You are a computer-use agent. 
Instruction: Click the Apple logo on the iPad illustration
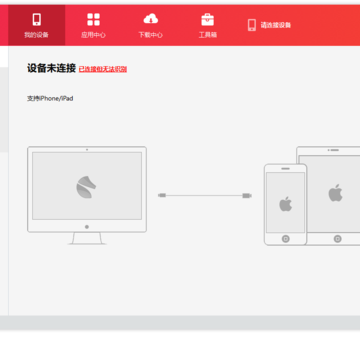click(336, 192)
